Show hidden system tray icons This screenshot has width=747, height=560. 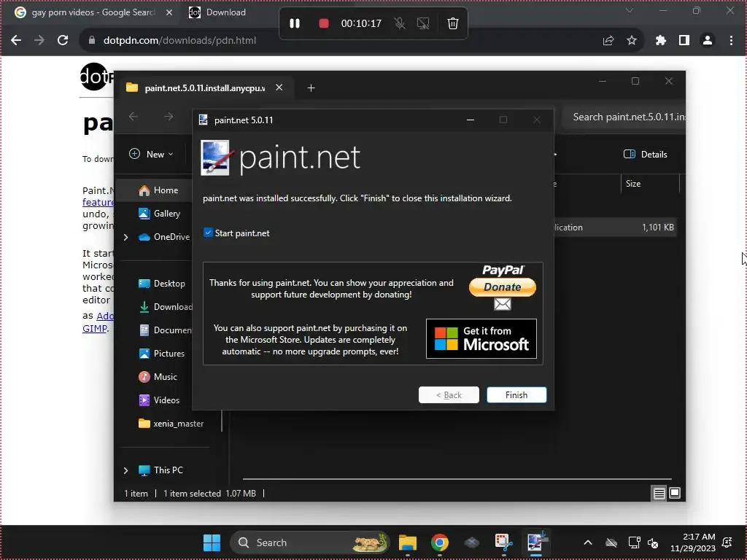(588, 542)
